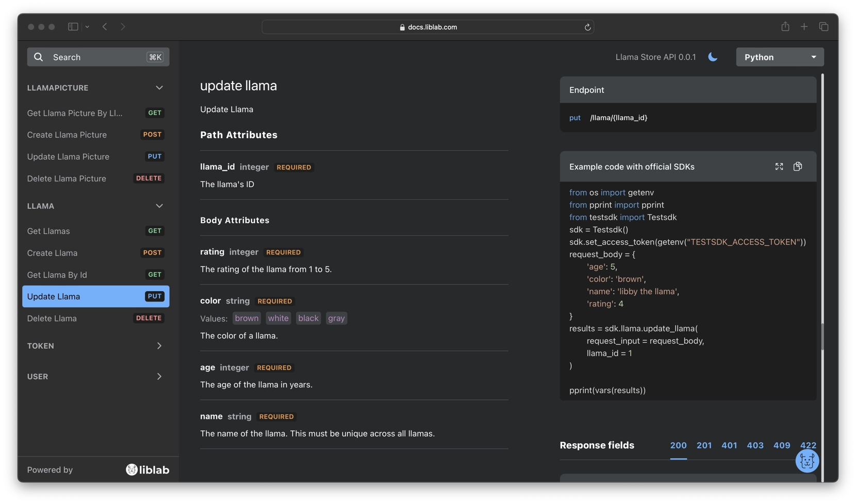Collapse the LLAMA section chevron

coord(159,206)
